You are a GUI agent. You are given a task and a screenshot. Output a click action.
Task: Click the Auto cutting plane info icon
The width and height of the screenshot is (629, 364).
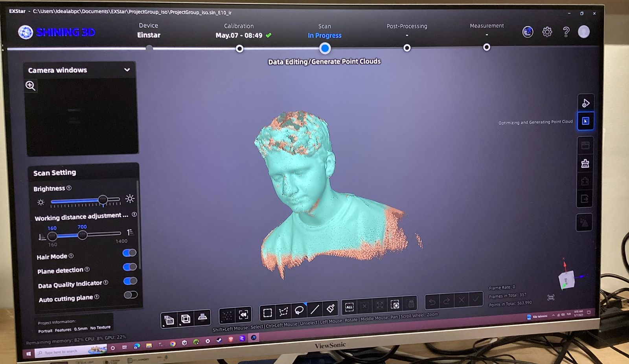click(x=97, y=297)
